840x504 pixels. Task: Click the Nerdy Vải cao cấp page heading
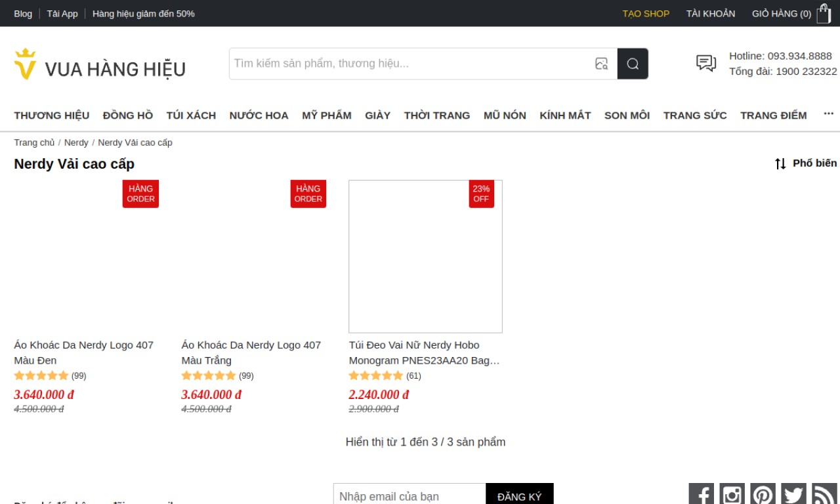74,164
